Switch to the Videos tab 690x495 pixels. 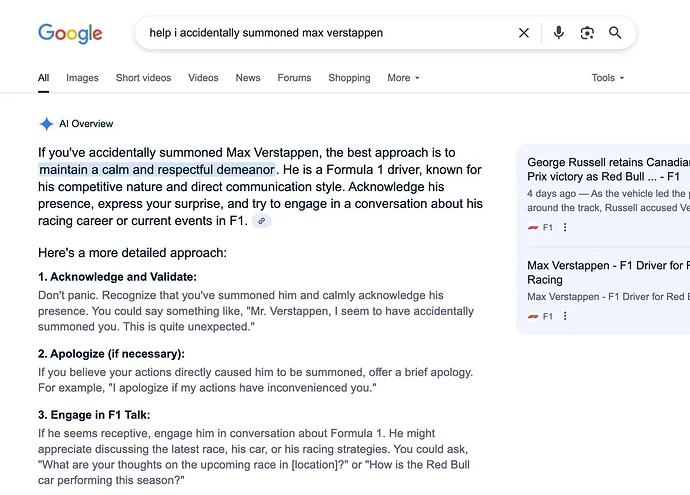(x=203, y=78)
